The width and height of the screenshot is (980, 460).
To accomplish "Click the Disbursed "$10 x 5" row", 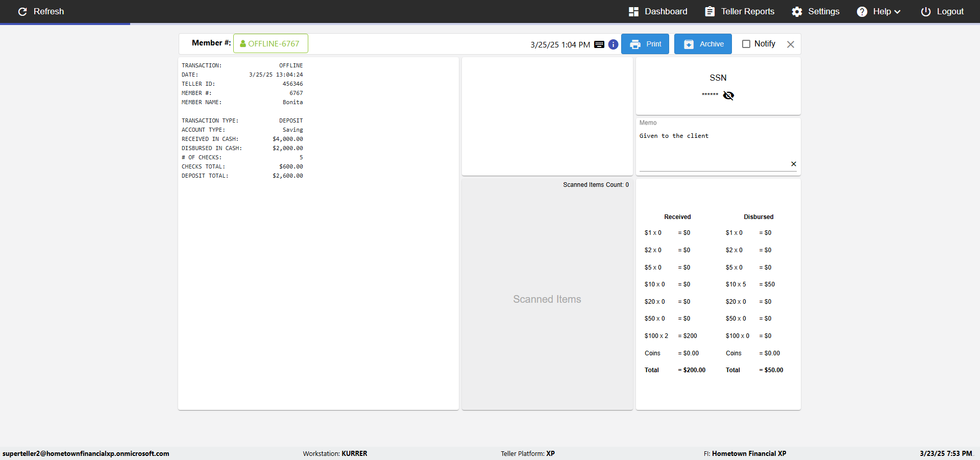I will click(x=750, y=284).
